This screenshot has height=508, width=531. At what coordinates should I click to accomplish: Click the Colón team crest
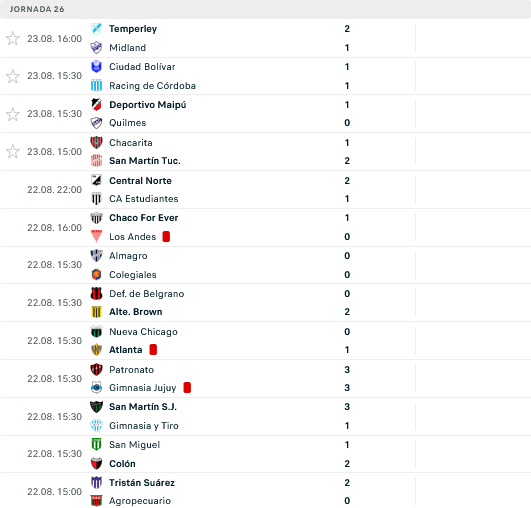[x=97, y=464]
